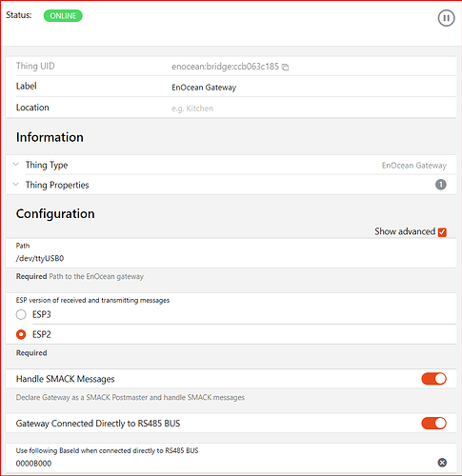Select the ESP2 radio option
The height and width of the screenshot is (476, 462).
[21, 334]
